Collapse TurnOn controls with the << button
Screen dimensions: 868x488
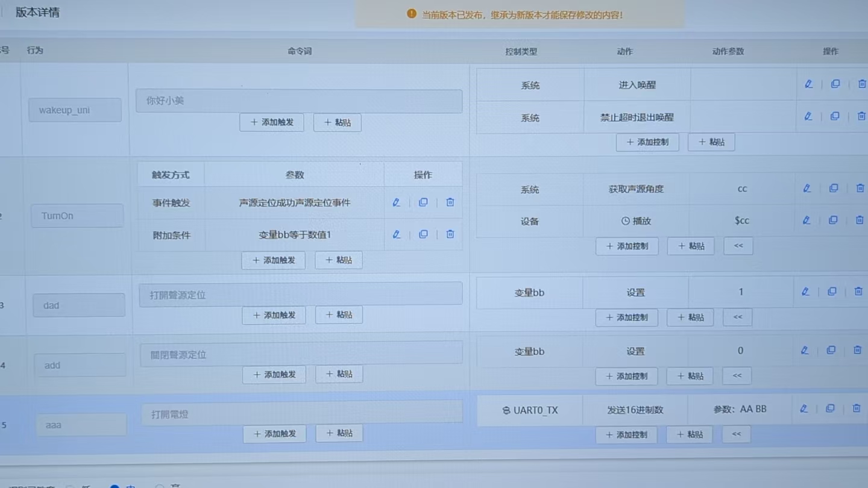click(x=738, y=245)
